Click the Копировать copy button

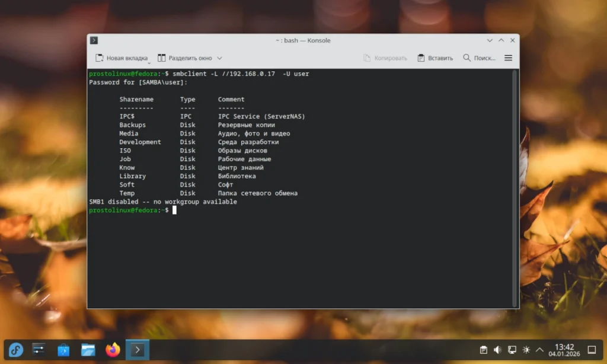tap(385, 58)
